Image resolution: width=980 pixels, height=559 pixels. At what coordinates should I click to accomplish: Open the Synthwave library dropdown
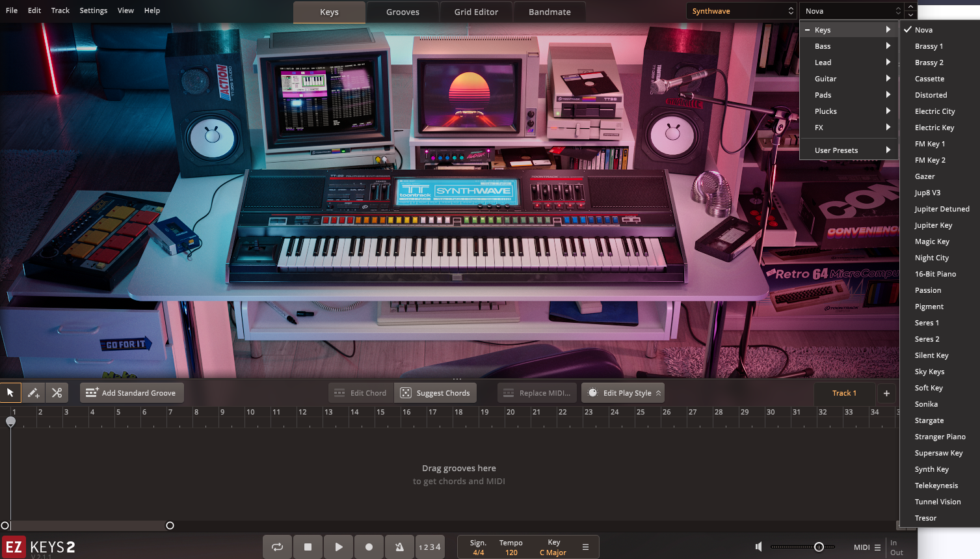point(741,11)
